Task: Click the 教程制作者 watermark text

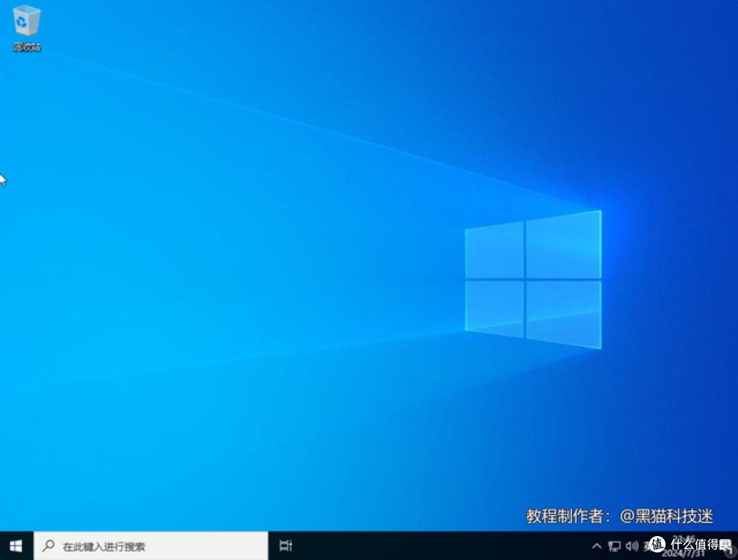Action: pos(566,516)
